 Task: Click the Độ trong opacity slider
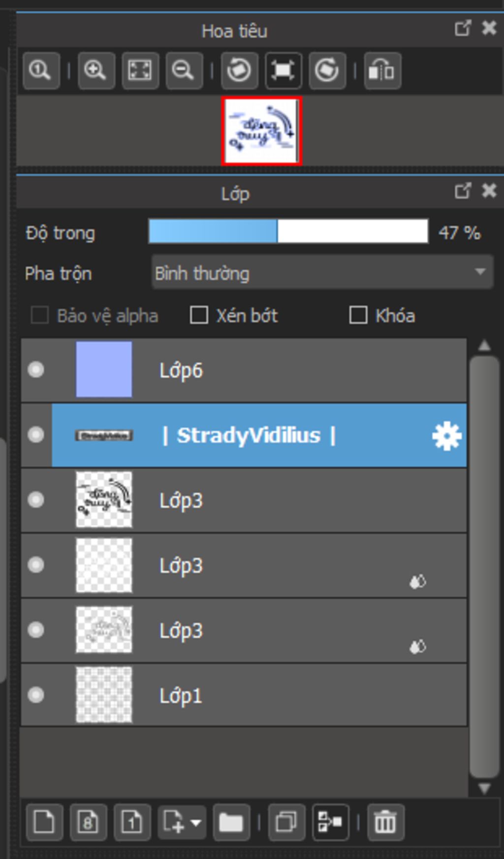tap(288, 231)
